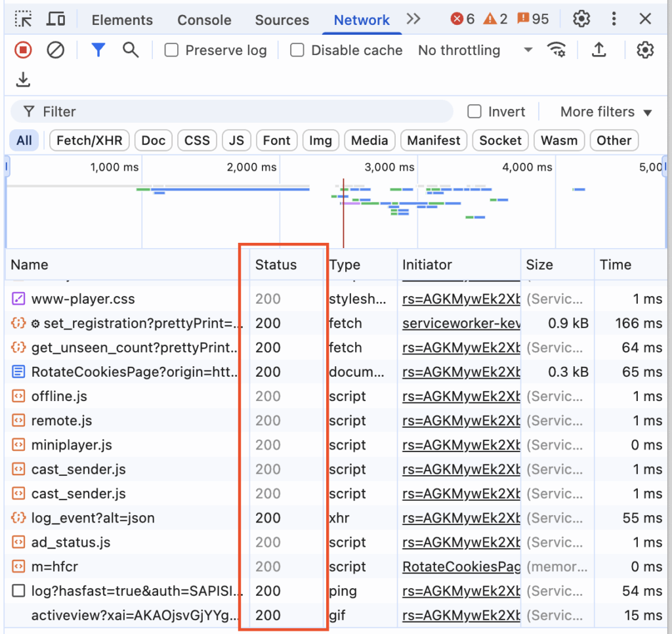Activate the inspect element picker icon
672x634 pixels.
pos(23,19)
